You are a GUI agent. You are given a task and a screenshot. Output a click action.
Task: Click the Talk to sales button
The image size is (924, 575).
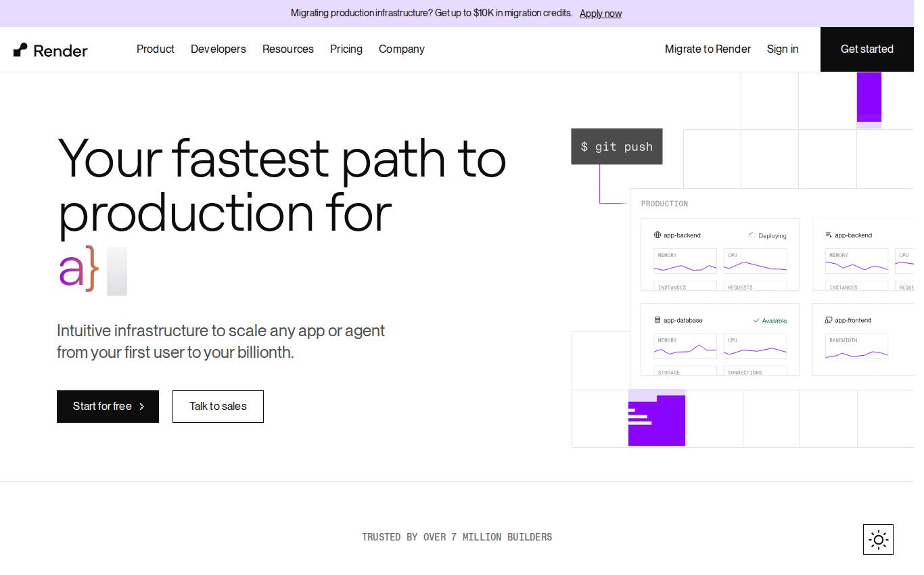click(x=218, y=407)
